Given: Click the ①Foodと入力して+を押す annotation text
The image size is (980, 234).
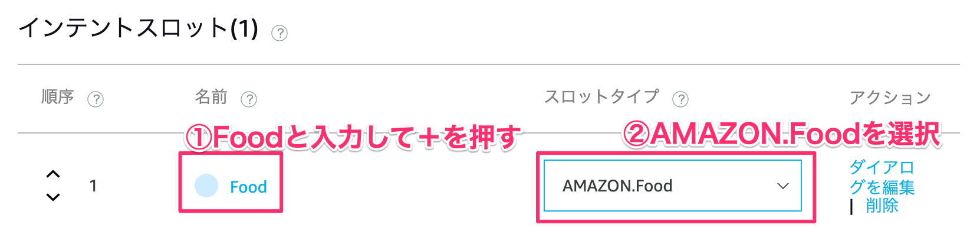Looking at the screenshot, I should (353, 138).
